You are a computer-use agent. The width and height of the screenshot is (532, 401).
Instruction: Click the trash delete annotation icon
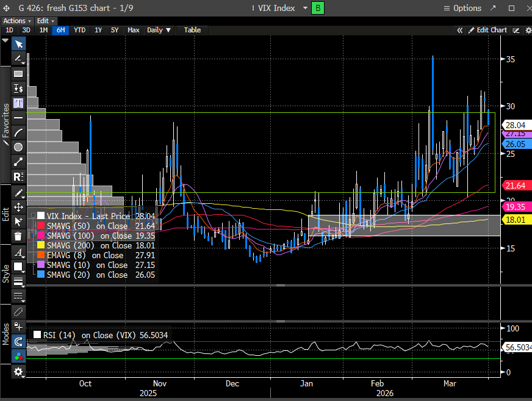[x=18, y=236]
